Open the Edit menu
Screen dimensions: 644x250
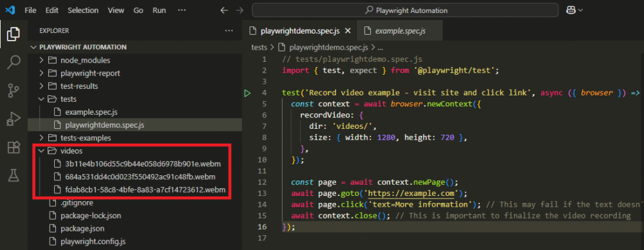coord(52,10)
